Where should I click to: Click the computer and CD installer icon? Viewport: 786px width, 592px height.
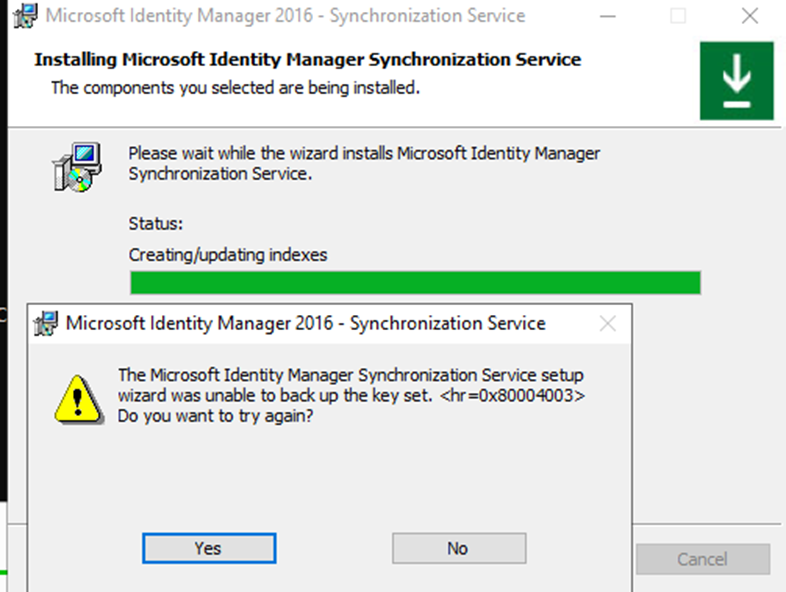[77, 167]
